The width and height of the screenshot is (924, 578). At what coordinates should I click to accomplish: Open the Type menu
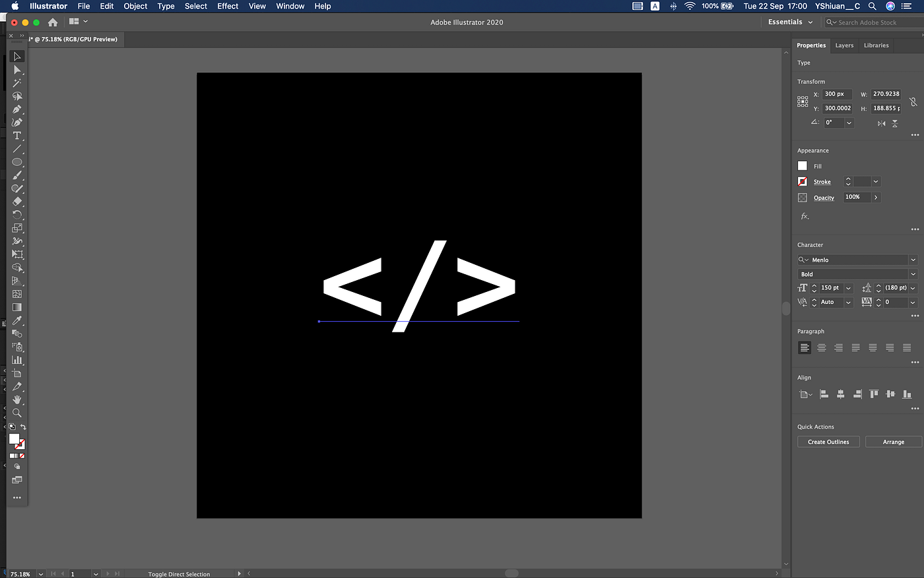pos(166,6)
